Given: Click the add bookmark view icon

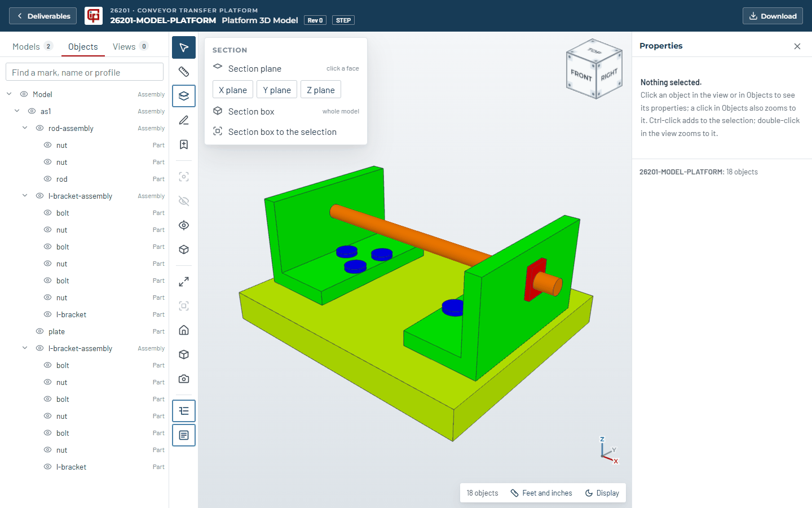Looking at the screenshot, I should point(184,144).
